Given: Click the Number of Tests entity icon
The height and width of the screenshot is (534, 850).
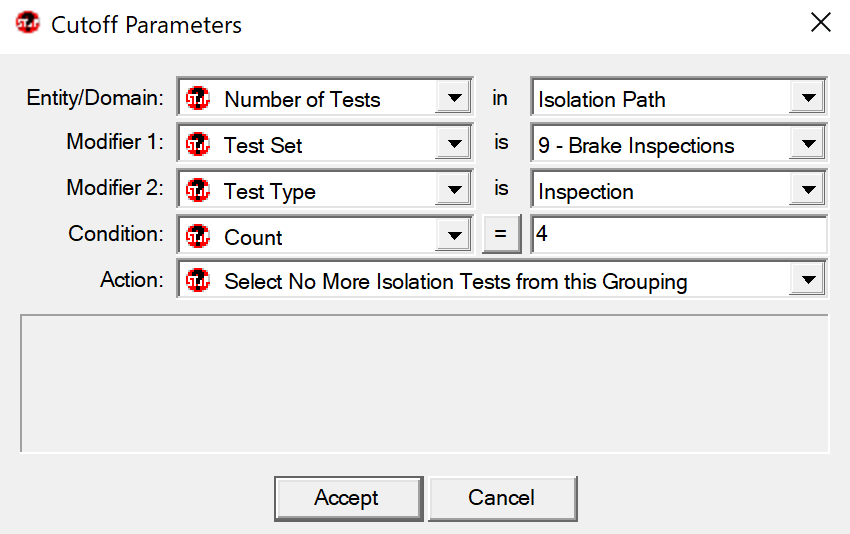Looking at the screenshot, I should [198, 98].
